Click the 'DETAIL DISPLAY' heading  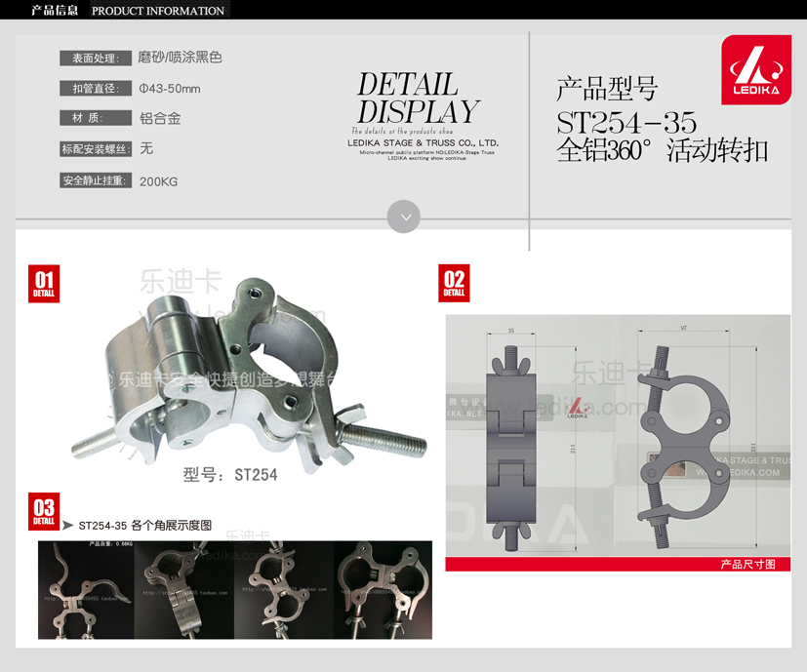click(417, 98)
